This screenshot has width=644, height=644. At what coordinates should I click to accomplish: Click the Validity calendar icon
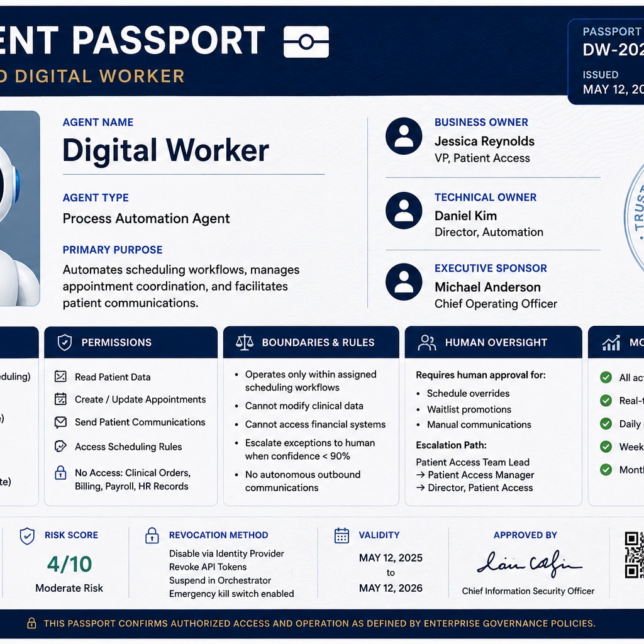click(341, 536)
